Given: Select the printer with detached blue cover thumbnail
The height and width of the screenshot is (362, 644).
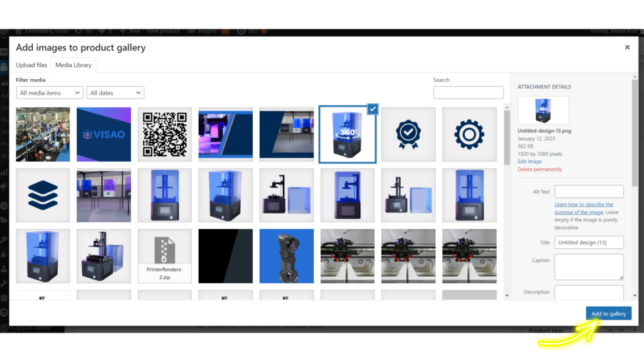Looking at the screenshot, I should pyautogui.click(x=287, y=195).
